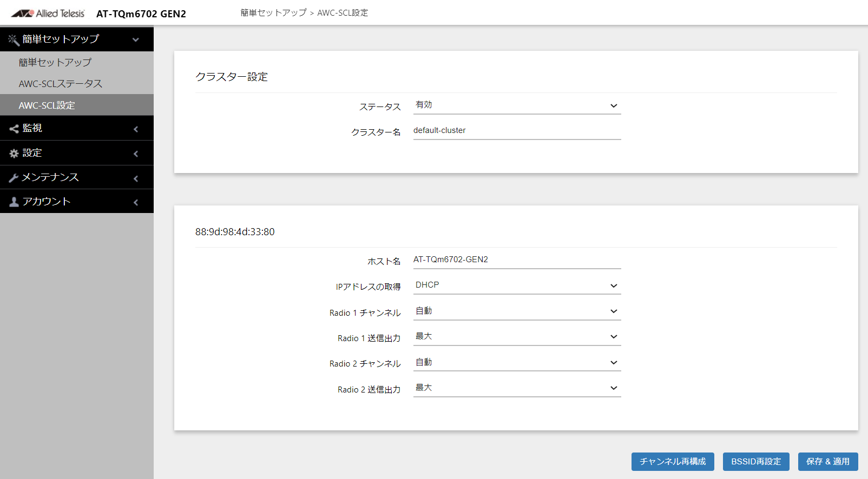This screenshot has width=868, height=479.
Task: Open the アカウント menu section
Action: (77, 201)
